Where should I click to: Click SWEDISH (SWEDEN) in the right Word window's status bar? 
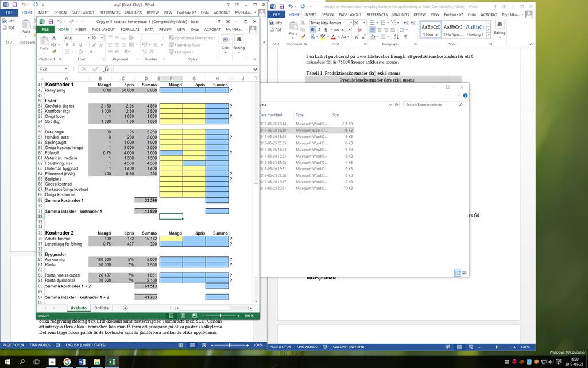349,347
